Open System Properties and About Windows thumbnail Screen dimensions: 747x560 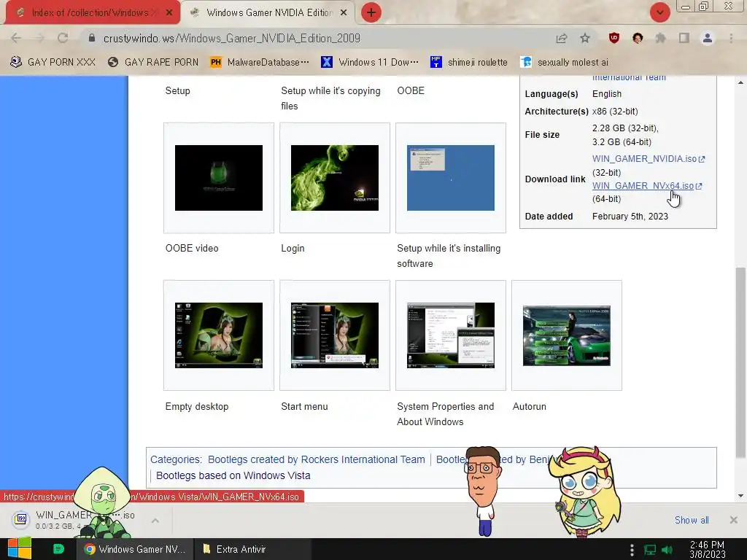coord(451,335)
